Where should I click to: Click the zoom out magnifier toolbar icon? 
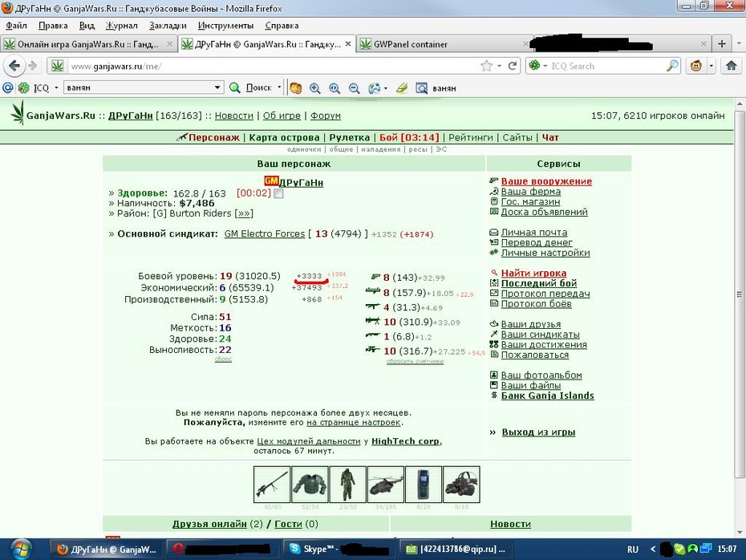coord(354,88)
